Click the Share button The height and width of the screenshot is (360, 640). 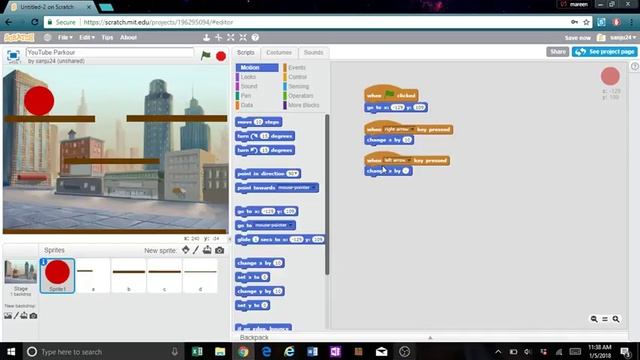click(558, 52)
